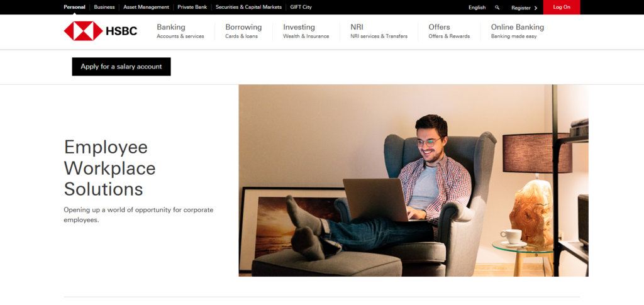The width and height of the screenshot is (644, 305).
Task: Select the Personal tab in top bar
Action: pyautogui.click(x=74, y=7)
